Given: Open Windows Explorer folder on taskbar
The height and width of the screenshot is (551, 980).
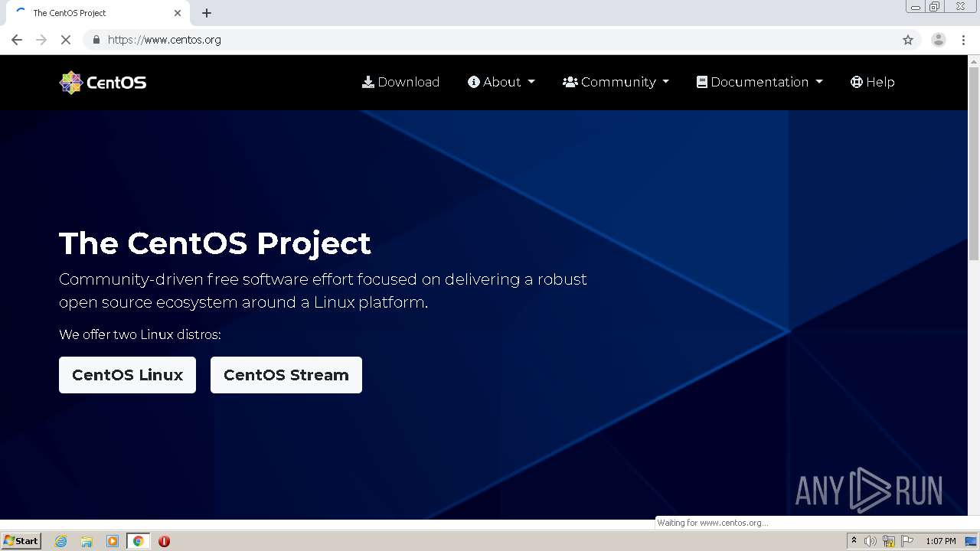Looking at the screenshot, I should 87,541.
